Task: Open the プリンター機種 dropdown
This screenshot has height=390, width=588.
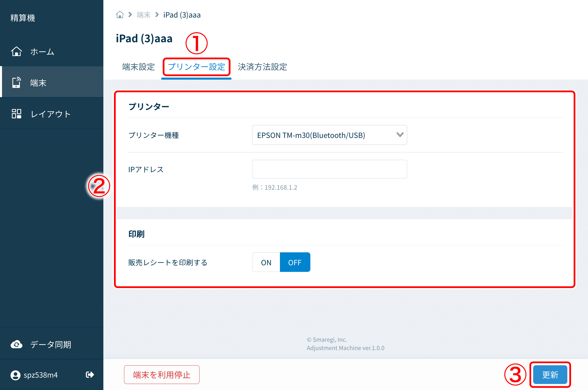Action: point(329,135)
